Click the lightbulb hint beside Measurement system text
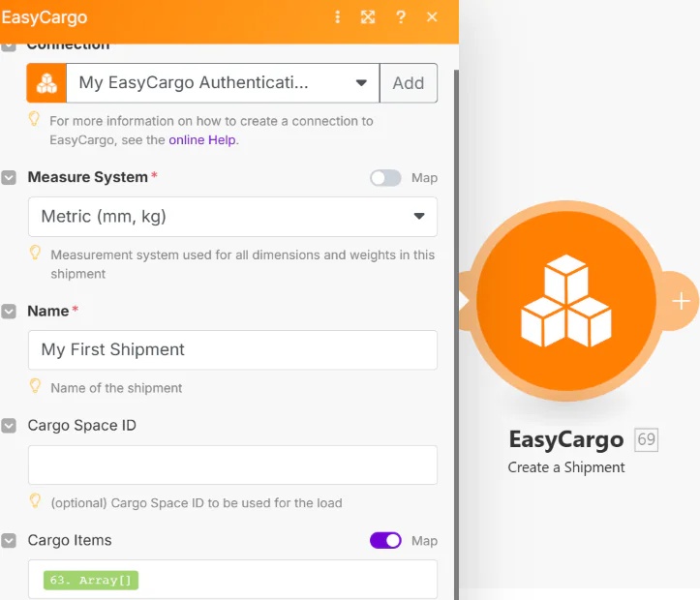This screenshot has width=700, height=600. point(35,253)
